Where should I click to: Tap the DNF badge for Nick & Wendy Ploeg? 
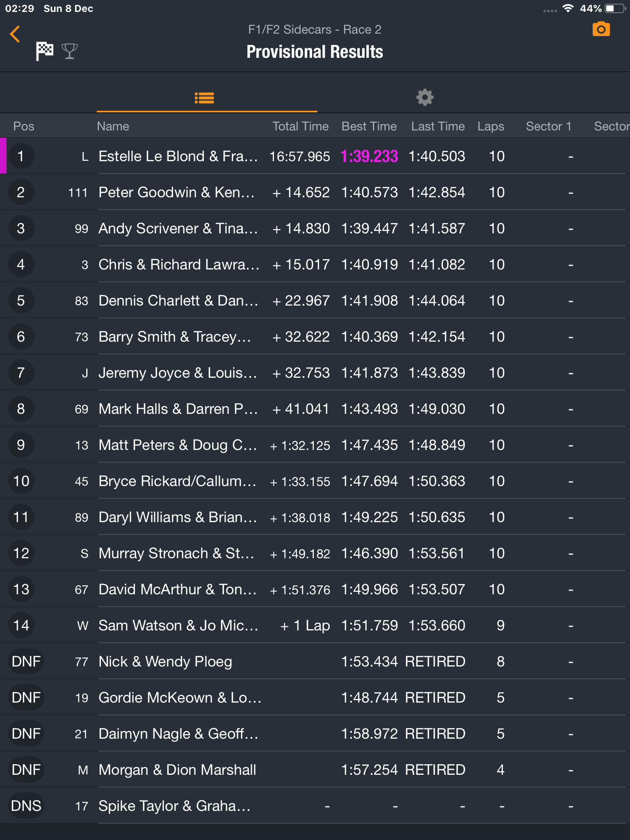[26, 661]
